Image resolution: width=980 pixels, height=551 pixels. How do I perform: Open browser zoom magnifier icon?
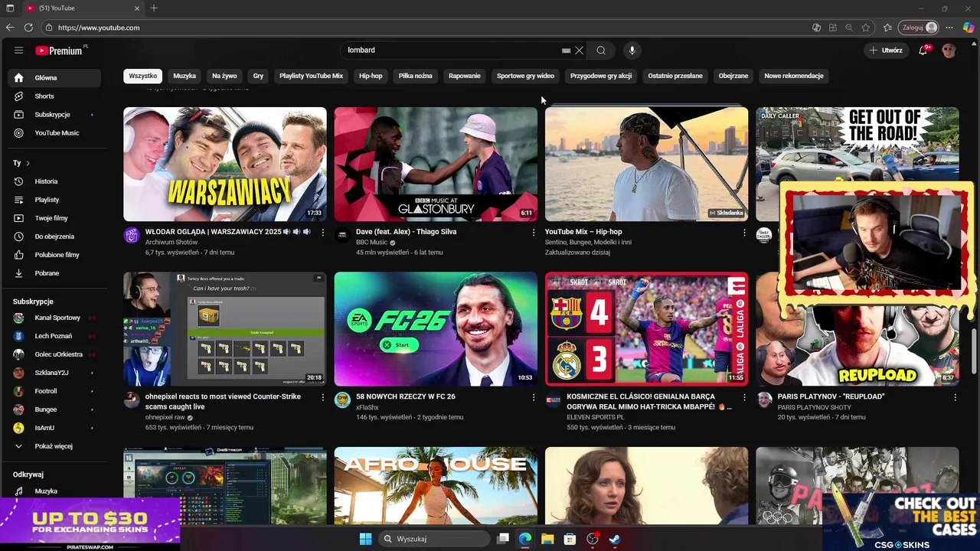(849, 28)
